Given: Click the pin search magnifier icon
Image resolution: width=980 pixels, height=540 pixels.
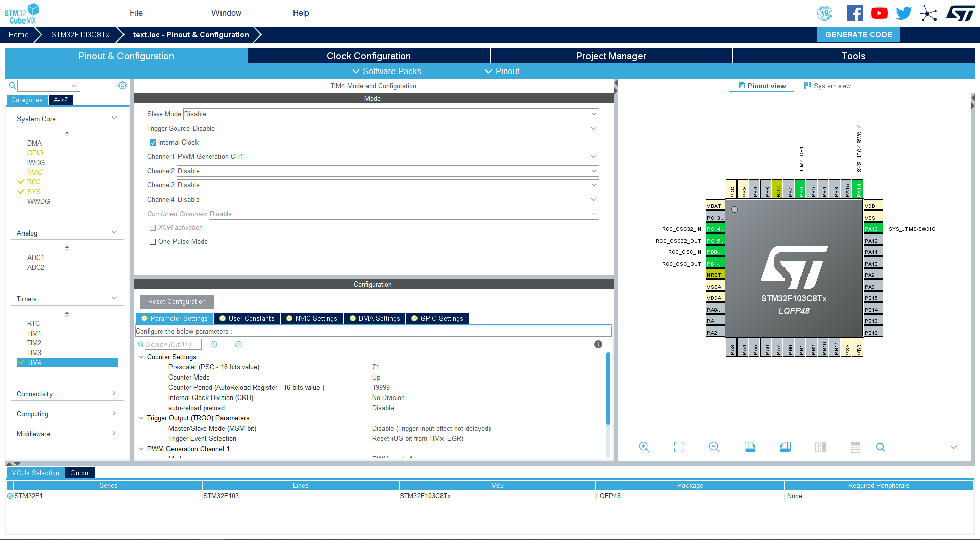Looking at the screenshot, I should (x=880, y=447).
